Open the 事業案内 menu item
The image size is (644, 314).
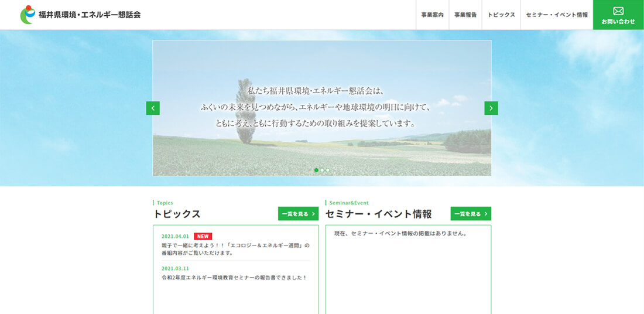coord(433,15)
